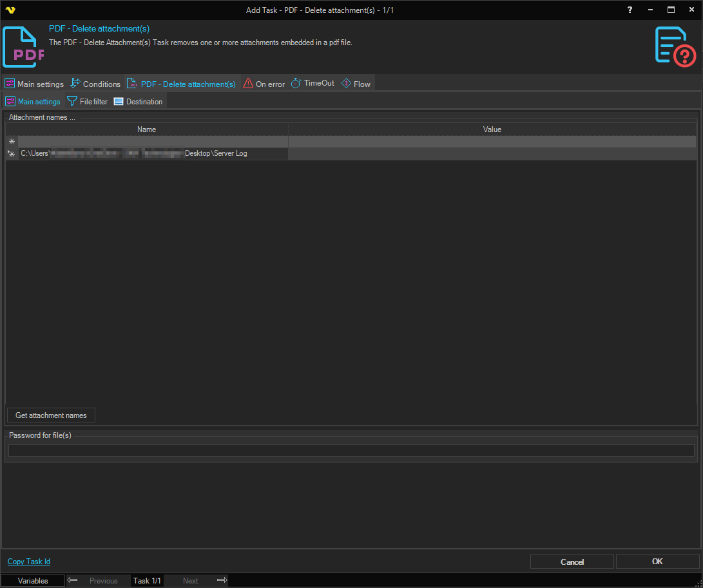Go to the Conditions tab
Viewport: 703px width, 588px height.
pyautogui.click(x=95, y=84)
